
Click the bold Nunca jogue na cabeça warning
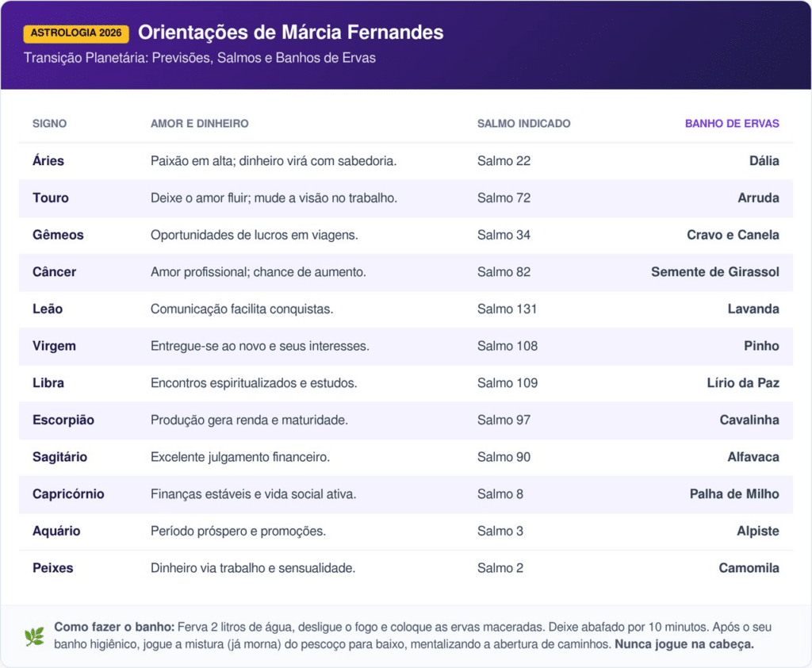tap(684, 644)
